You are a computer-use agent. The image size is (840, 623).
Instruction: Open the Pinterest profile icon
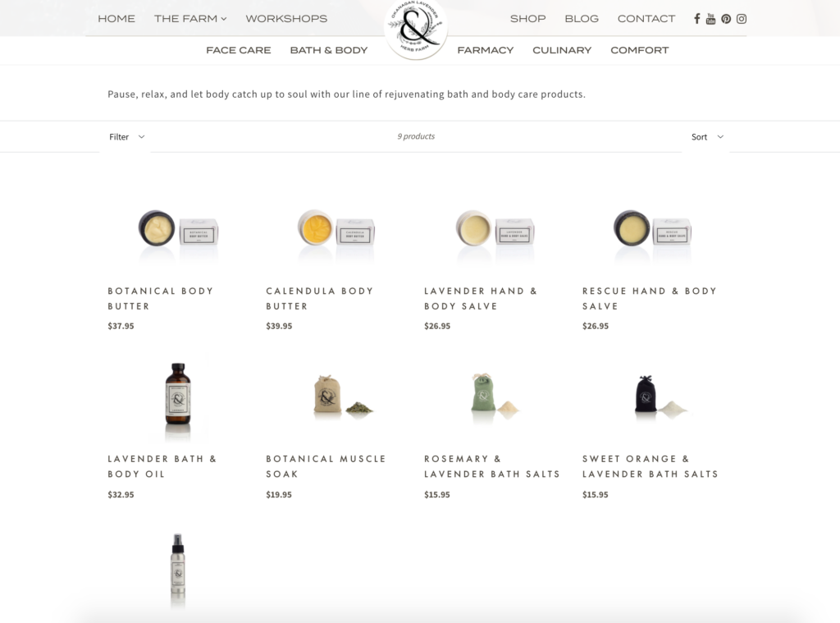tap(726, 19)
